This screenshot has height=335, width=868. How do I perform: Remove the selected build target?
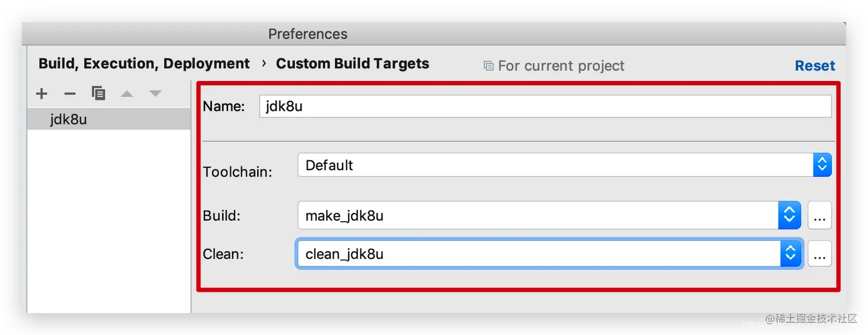pos(70,94)
